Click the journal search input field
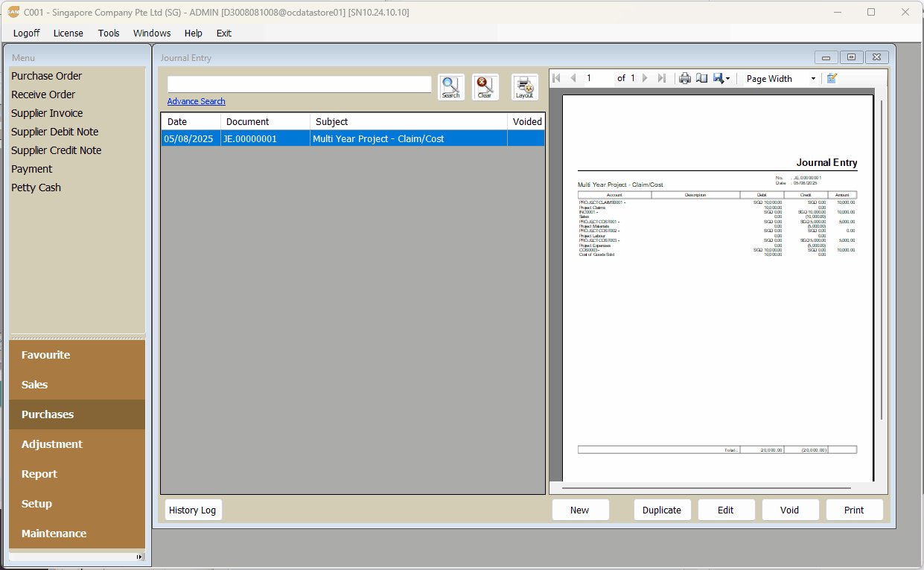 299,84
